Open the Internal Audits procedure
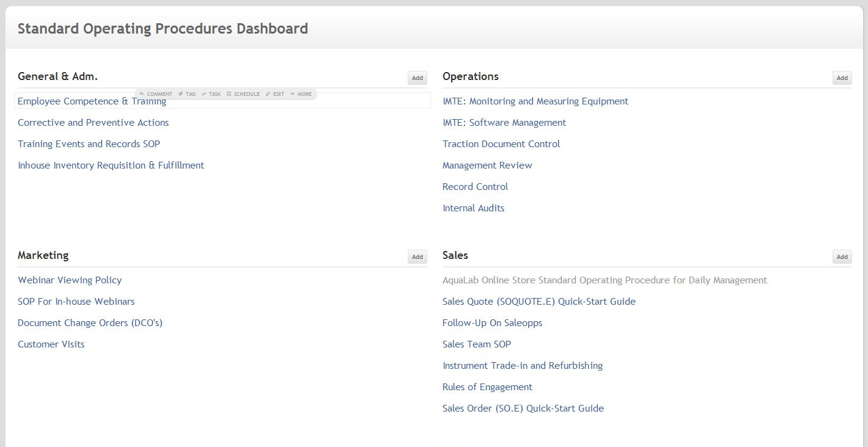This screenshot has height=447, width=868. (x=473, y=208)
